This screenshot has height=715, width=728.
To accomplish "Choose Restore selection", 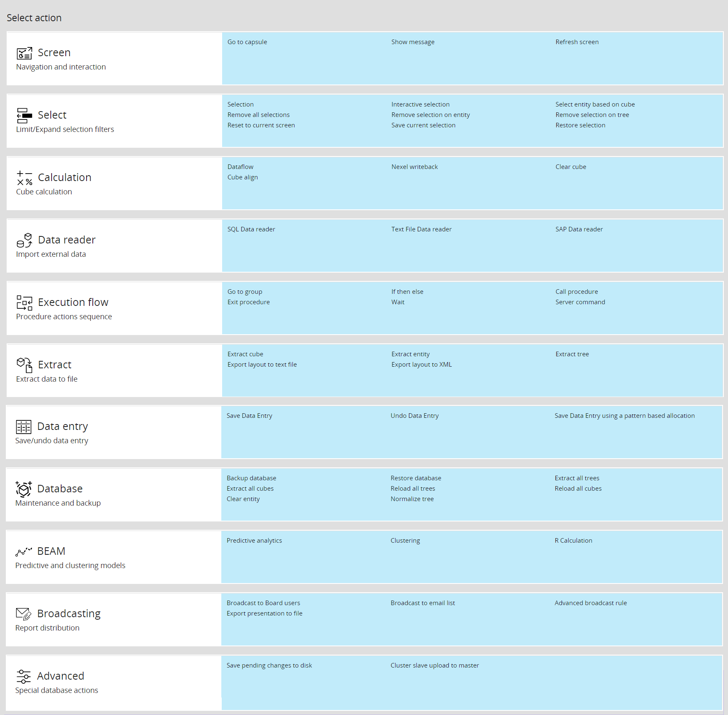I will (x=580, y=125).
